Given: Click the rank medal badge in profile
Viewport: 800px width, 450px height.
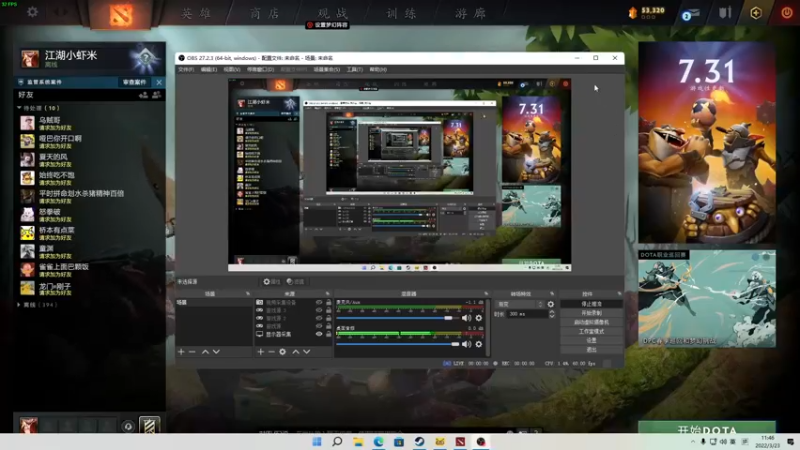Looking at the screenshot, I should coord(145,58).
